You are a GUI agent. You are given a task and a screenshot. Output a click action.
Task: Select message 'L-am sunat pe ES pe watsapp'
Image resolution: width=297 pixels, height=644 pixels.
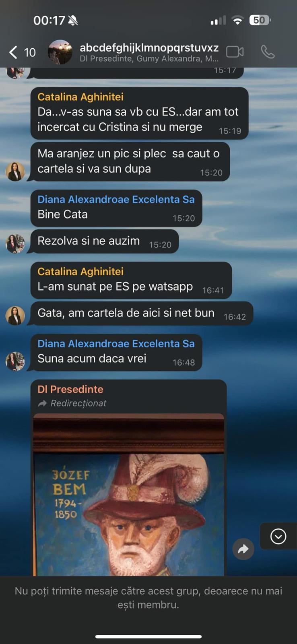[131, 280]
